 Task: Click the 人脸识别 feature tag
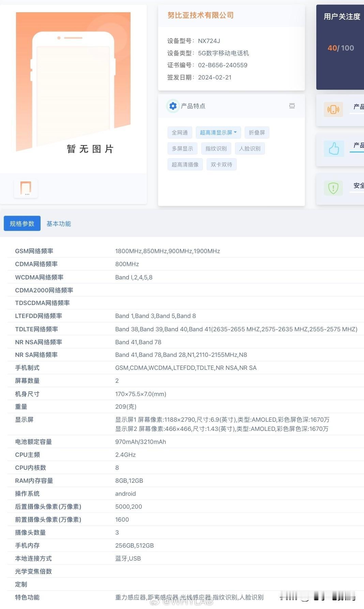coord(250,148)
